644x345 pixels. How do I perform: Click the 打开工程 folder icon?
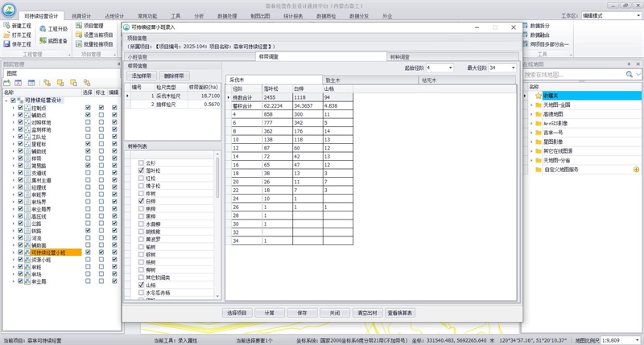click(x=6, y=35)
